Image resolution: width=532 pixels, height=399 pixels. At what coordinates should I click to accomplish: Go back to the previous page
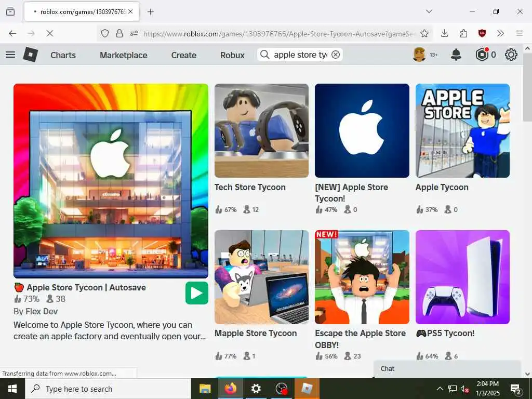coord(12,33)
